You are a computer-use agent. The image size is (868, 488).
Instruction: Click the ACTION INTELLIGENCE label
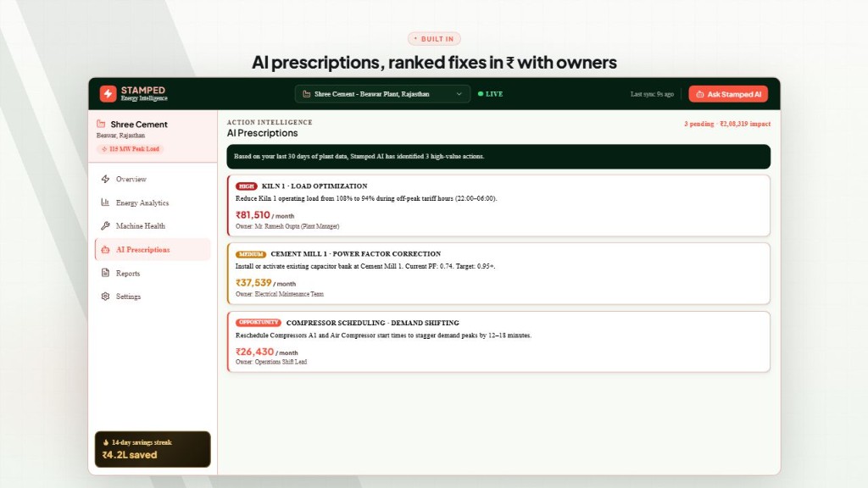coord(270,122)
